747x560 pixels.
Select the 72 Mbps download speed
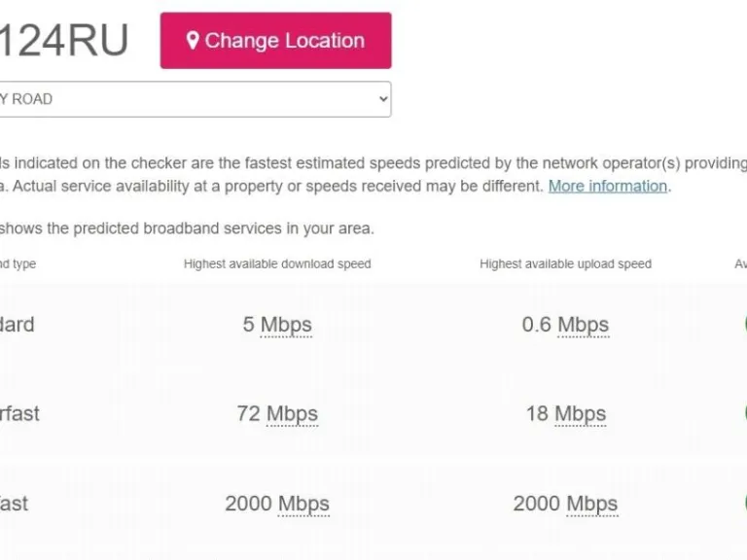(x=277, y=413)
